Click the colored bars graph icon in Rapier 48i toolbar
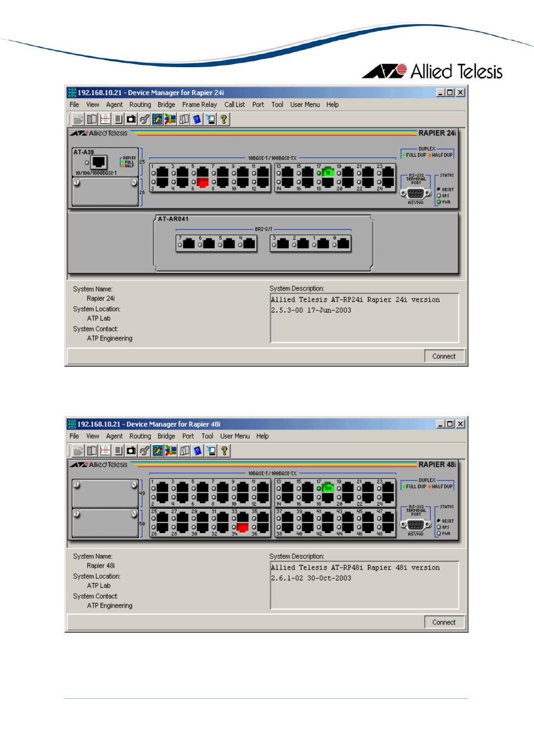Screen dimensions: 534x756 coord(171,451)
